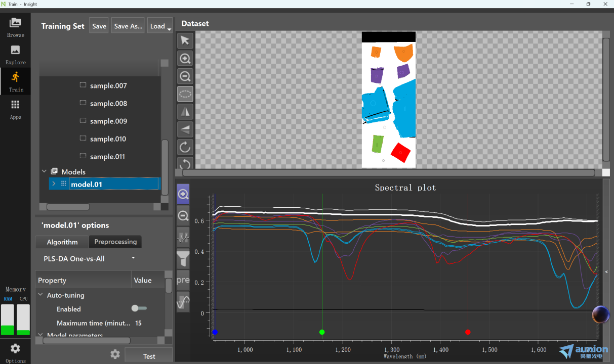The height and width of the screenshot is (364, 614).
Task: Expand the model.01 tree node
Action: click(54, 184)
